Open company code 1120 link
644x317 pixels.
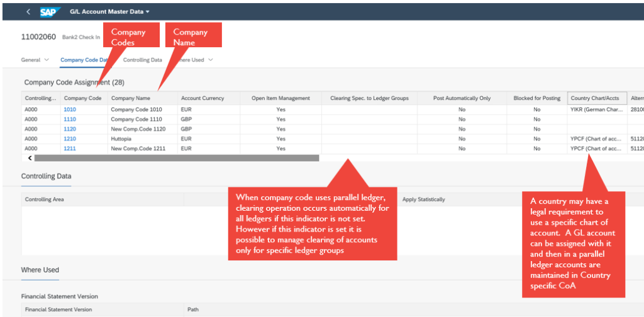pyautogui.click(x=70, y=129)
